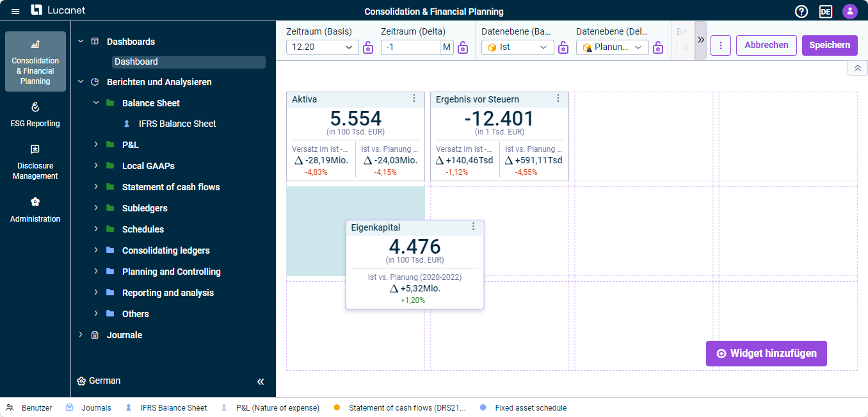868x417 pixels.
Task: Click the DE language icon
Action: [x=826, y=11]
